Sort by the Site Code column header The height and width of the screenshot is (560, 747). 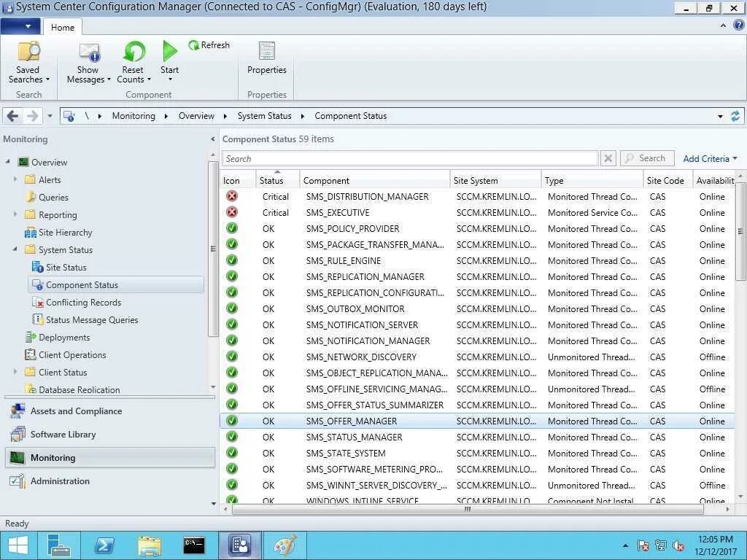[x=668, y=180]
